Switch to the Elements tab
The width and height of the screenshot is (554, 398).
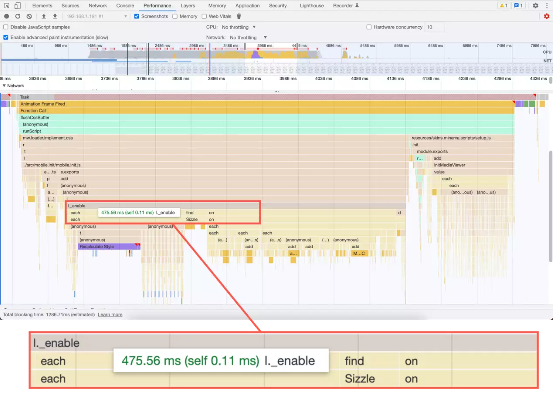42,5
